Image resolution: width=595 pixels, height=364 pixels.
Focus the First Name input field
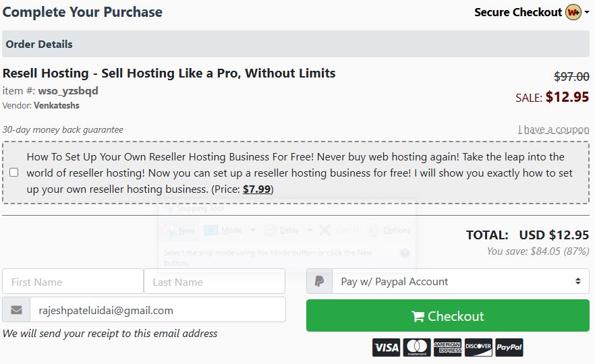tap(72, 282)
